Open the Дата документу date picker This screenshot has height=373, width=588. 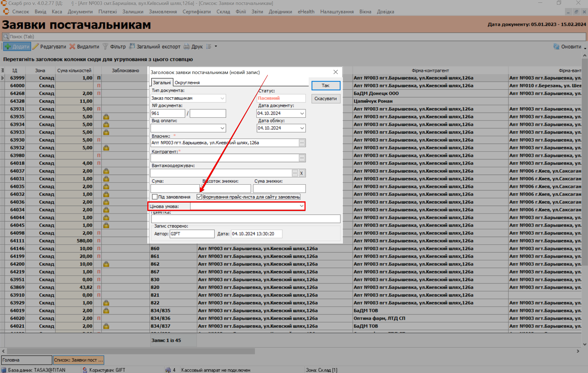point(302,113)
